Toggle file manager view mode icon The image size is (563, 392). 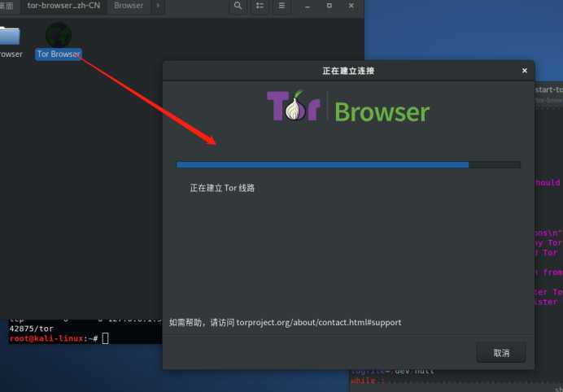pyautogui.click(x=260, y=6)
